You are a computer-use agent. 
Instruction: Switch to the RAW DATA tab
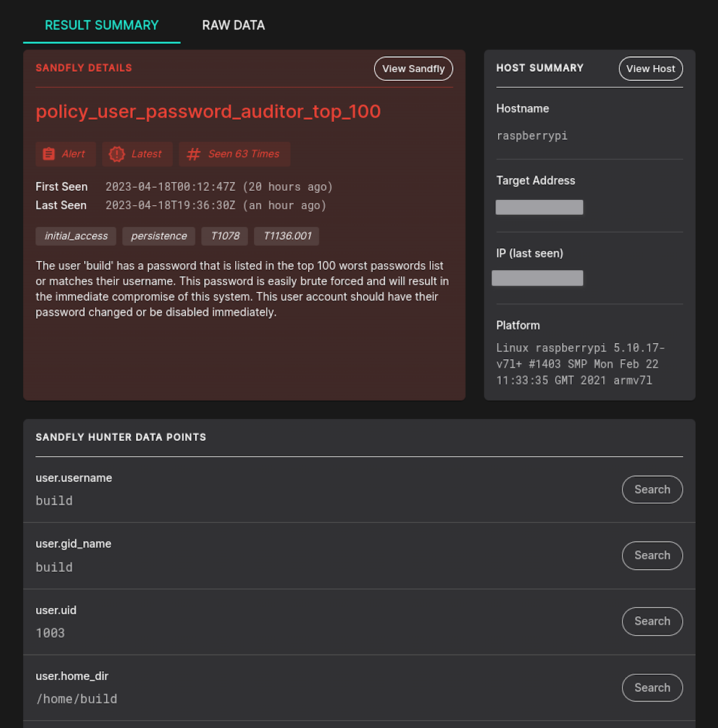(233, 25)
